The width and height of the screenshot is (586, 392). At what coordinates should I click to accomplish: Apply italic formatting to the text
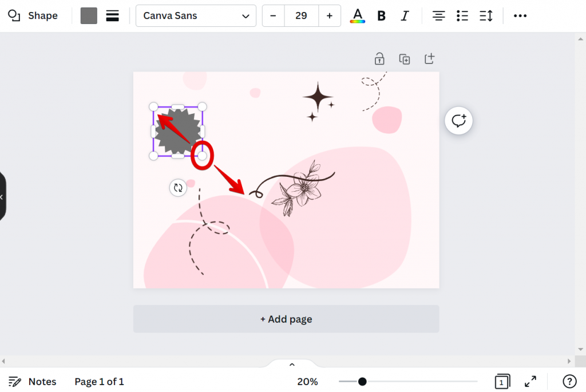pos(405,15)
